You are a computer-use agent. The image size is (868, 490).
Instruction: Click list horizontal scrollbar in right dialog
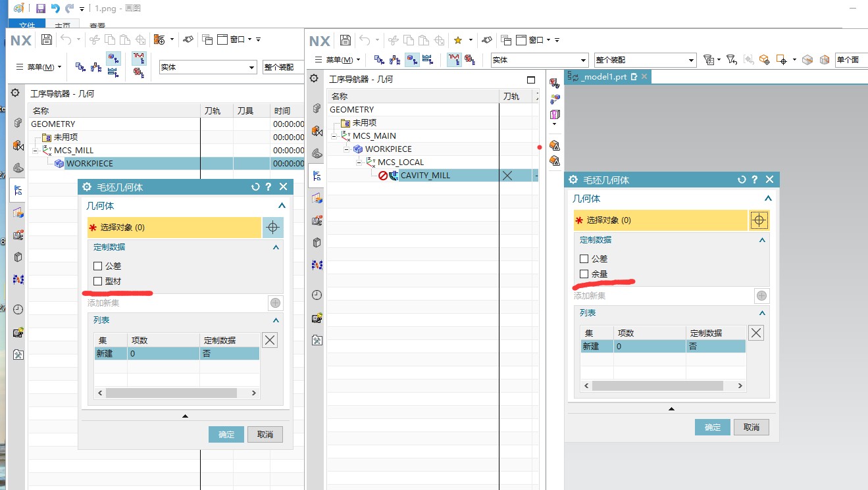pyautogui.click(x=657, y=386)
